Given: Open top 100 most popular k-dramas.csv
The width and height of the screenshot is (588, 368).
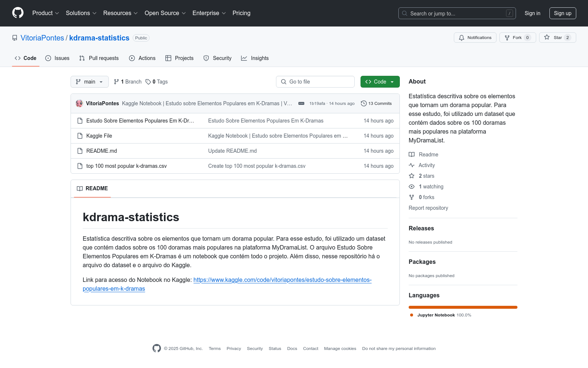Looking at the screenshot, I should (126, 166).
